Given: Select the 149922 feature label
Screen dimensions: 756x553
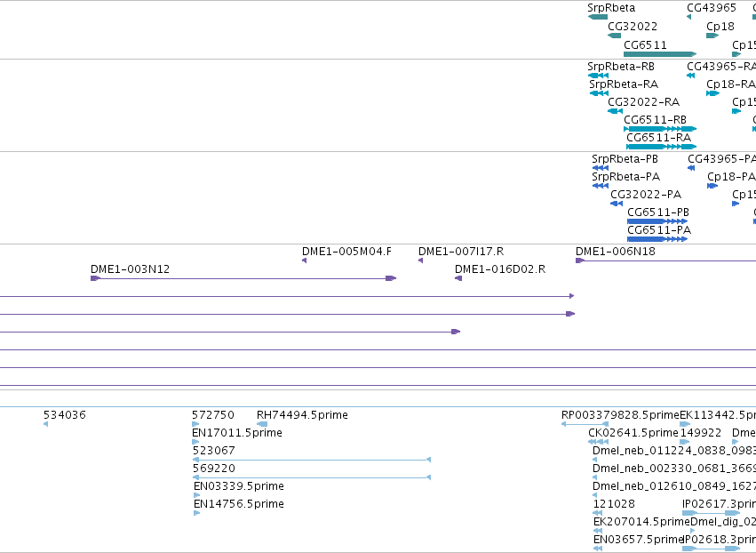Looking at the screenshot, I should 701,433.
